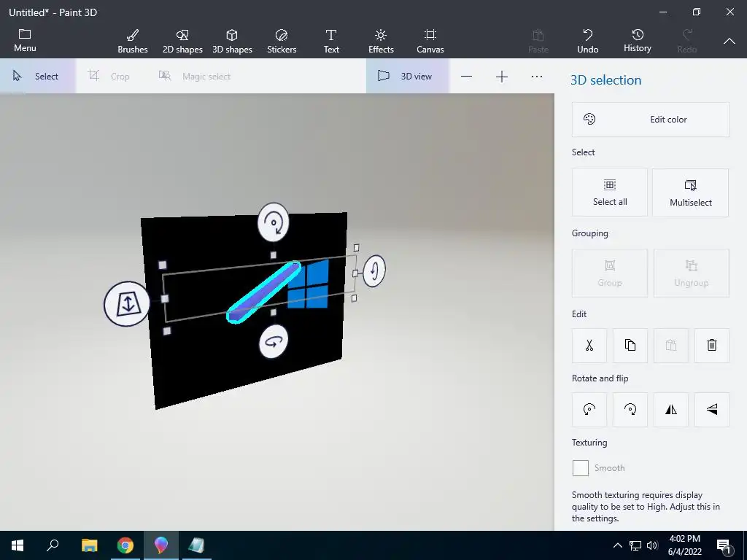747x560 pixels.
Task: Open File Explorer from taskbar
Action: (x=89, y=545)
